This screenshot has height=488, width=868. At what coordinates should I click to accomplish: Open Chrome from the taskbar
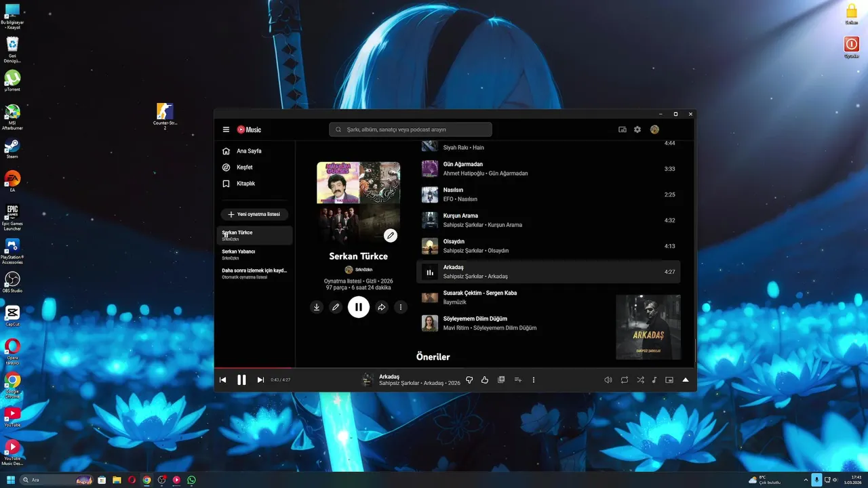click(x=146, y=480)
